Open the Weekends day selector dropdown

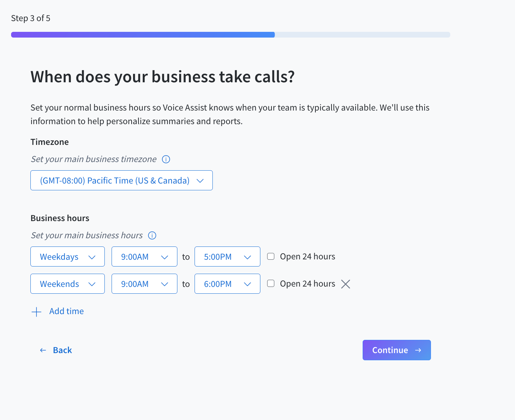[x=68, y=284]
